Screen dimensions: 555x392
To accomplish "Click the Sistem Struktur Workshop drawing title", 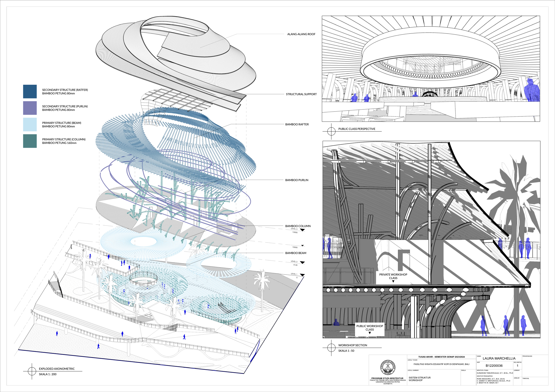I will tap(419, 379).
